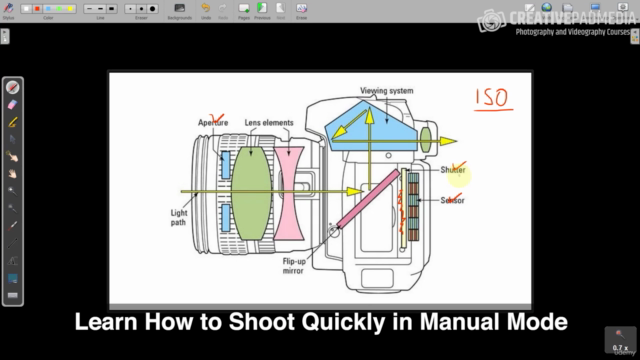Choose the large eraser size
The width and height of the screenshot is (640, 360).
152,9
